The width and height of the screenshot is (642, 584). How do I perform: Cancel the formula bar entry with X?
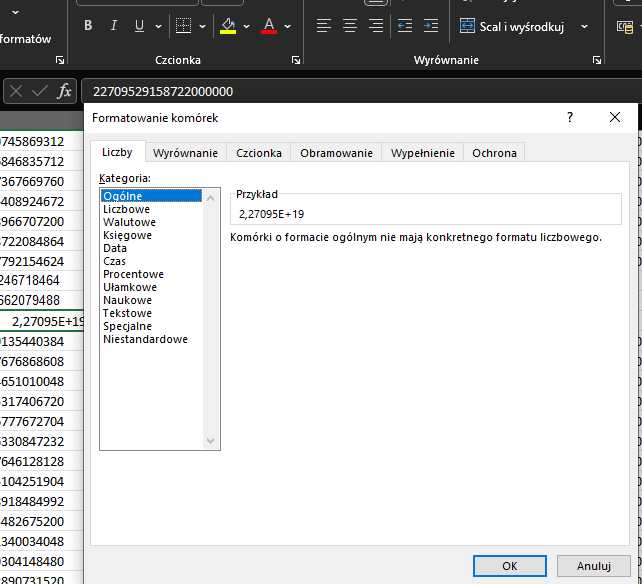(16, 91)
